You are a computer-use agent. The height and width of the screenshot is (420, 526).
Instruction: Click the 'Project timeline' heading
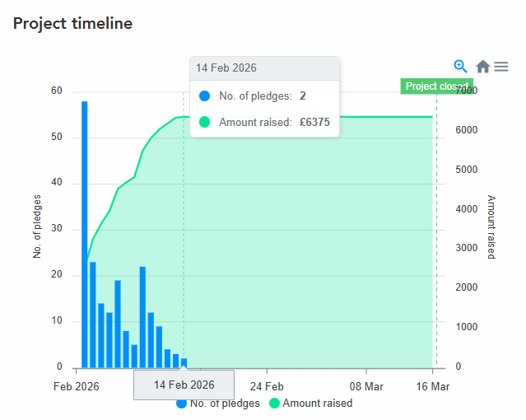tap(72, 23)
